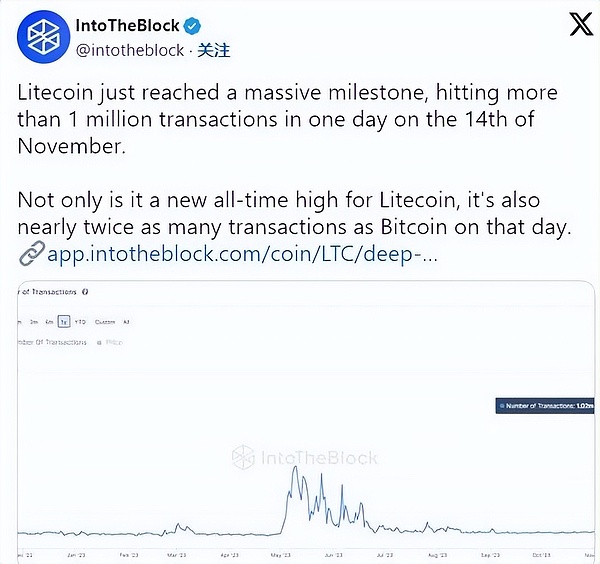Click the May '23 peak on chart
This screenshot has height=564, width=600.
[x=293, y=467]
